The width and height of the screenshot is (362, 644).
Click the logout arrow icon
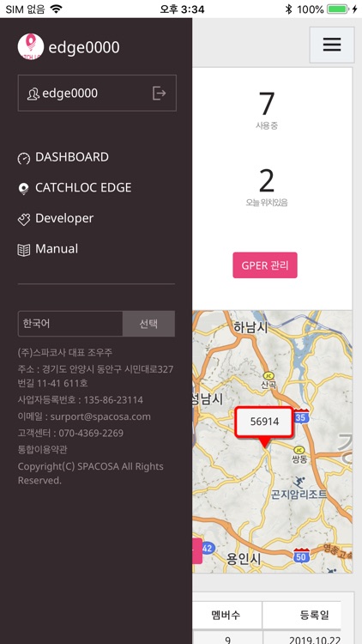coord(160,94)
